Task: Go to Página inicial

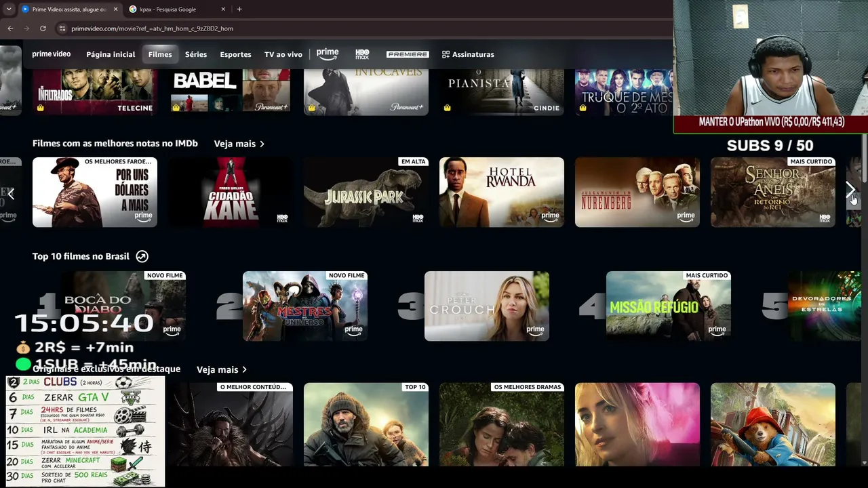Action: pos(111,54)
